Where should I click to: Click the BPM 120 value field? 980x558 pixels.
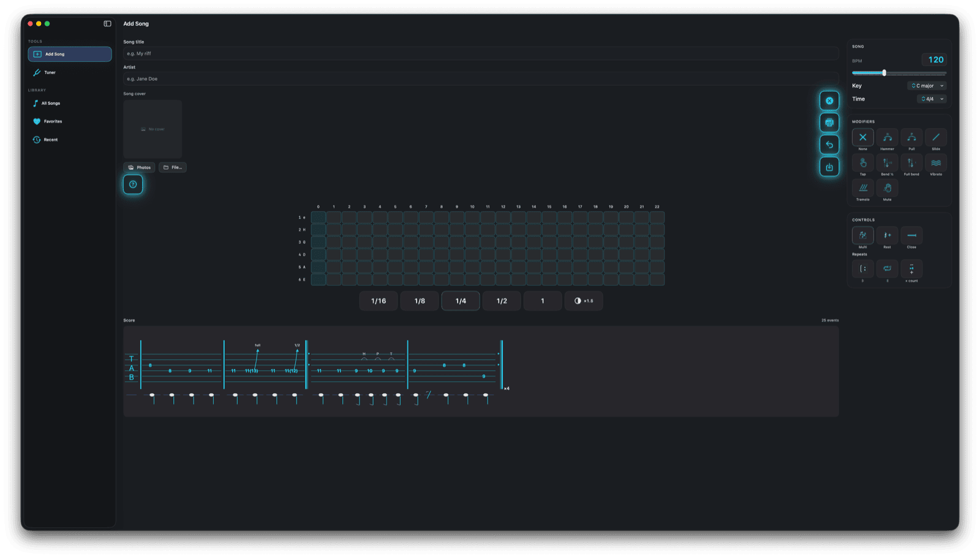(934, 59)
